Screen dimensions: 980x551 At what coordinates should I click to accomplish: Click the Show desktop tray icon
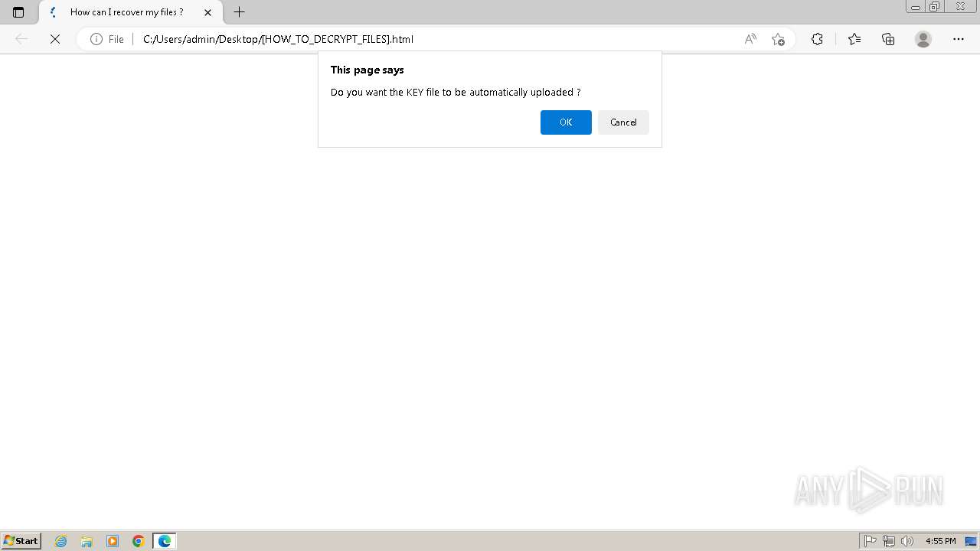click(972, 541)
